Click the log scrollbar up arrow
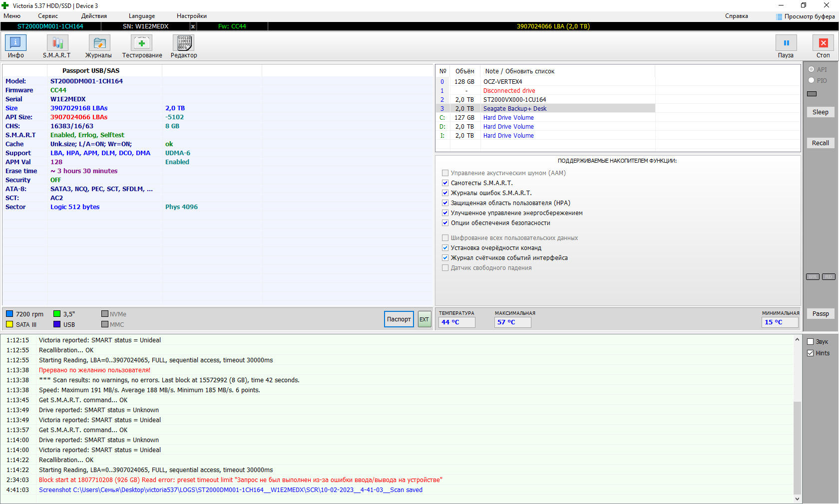839x504 pixels. click(x=797, y=340)
